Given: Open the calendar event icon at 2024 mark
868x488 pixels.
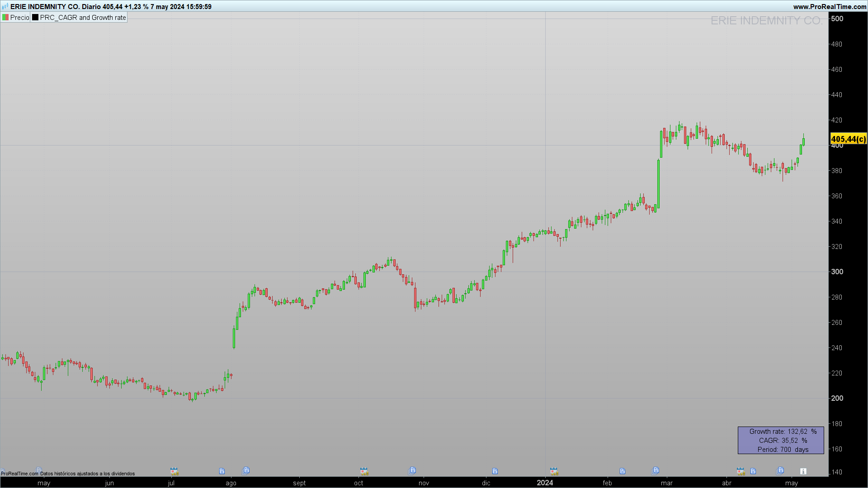Looking at the screenshot, I should pos(554,471).
